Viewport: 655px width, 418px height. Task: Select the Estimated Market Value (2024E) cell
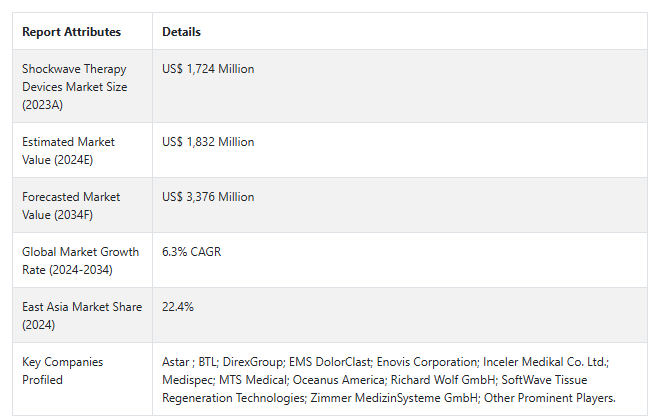pos(82,150)
